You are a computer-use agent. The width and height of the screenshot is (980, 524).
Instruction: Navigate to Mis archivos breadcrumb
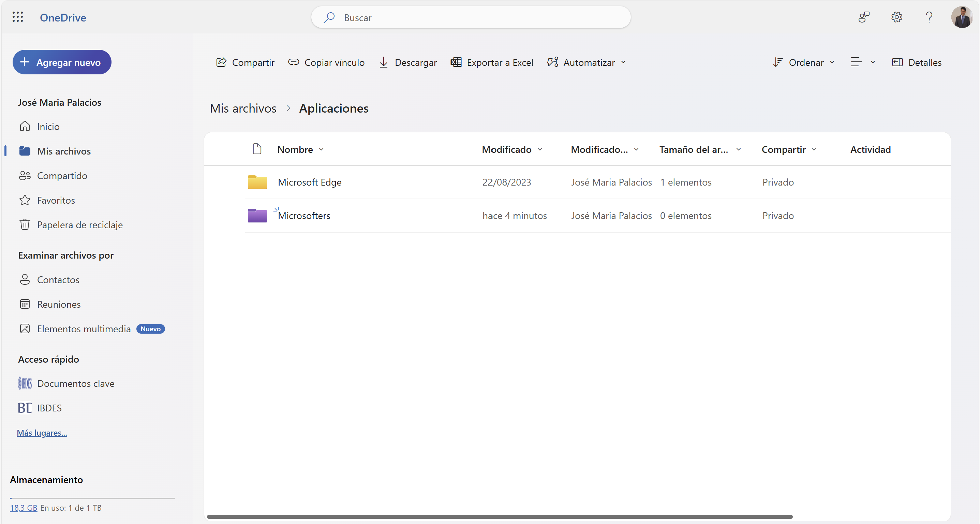[243, 108]
